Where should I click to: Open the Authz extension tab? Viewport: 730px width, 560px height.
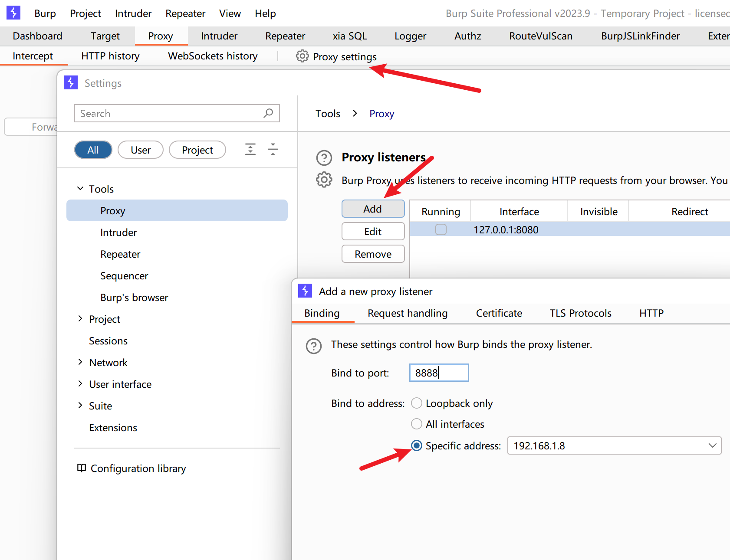468,36
